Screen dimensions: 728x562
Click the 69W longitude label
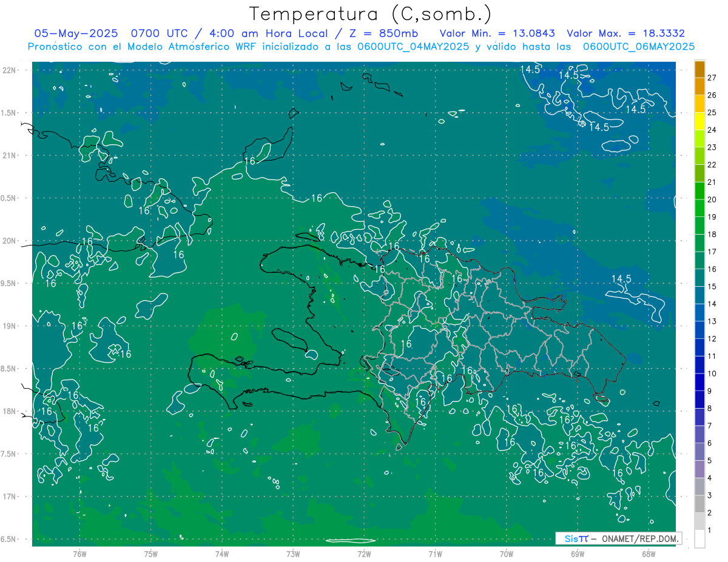pyautogui.click(x=577, y=554)
